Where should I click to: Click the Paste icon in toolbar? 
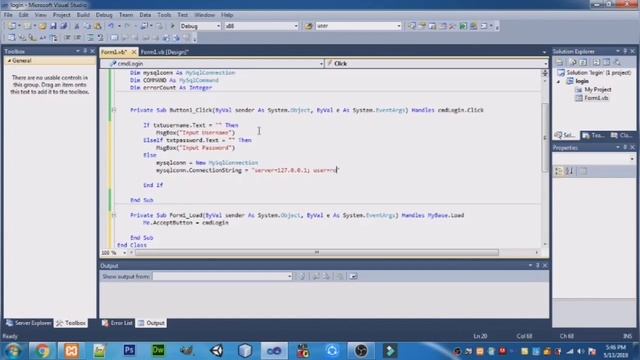98,26
